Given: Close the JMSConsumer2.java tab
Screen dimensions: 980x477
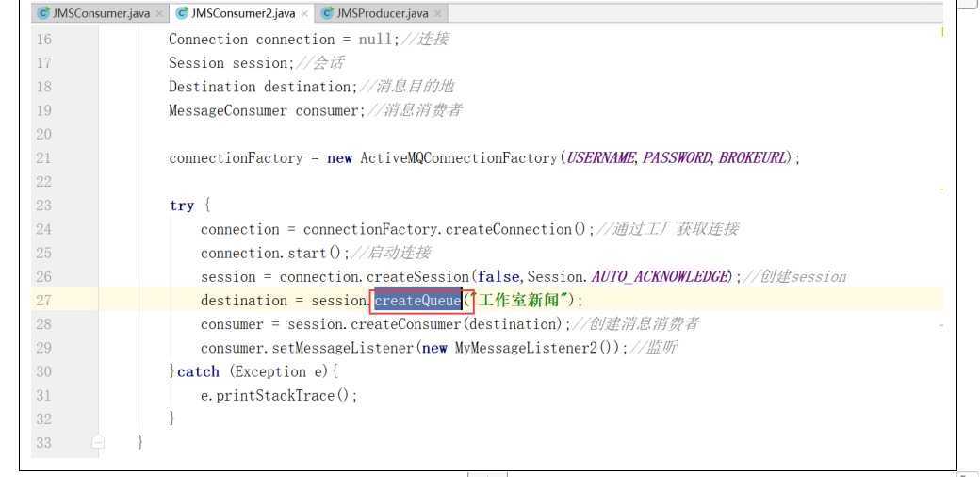Looking at the screenshot, I should 304,14.
